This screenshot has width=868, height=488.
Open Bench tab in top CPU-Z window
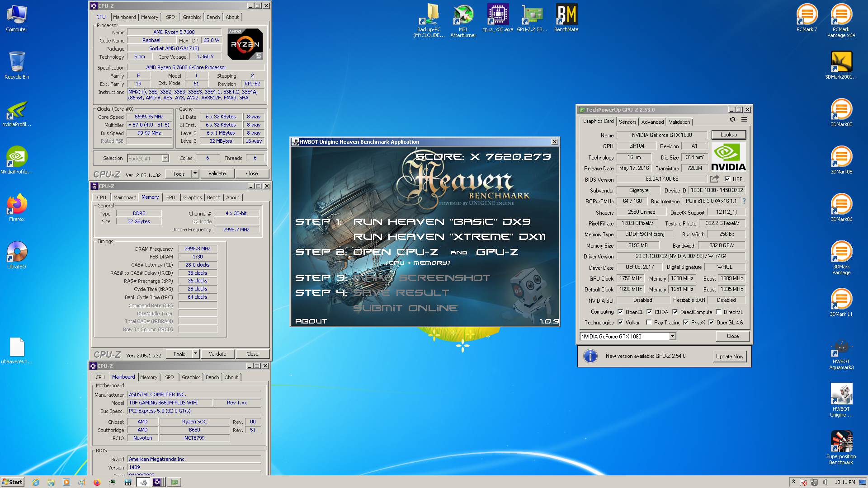coord(213,17)
